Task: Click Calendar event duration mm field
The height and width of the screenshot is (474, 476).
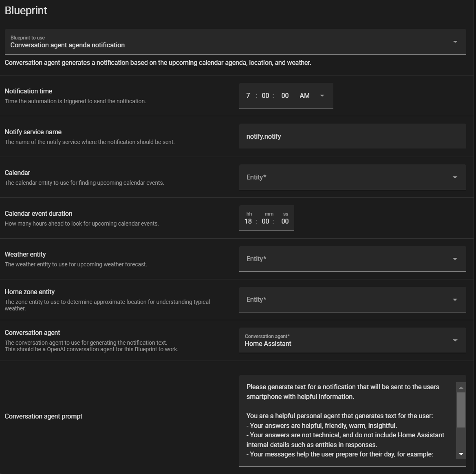Action: [265, 221]
